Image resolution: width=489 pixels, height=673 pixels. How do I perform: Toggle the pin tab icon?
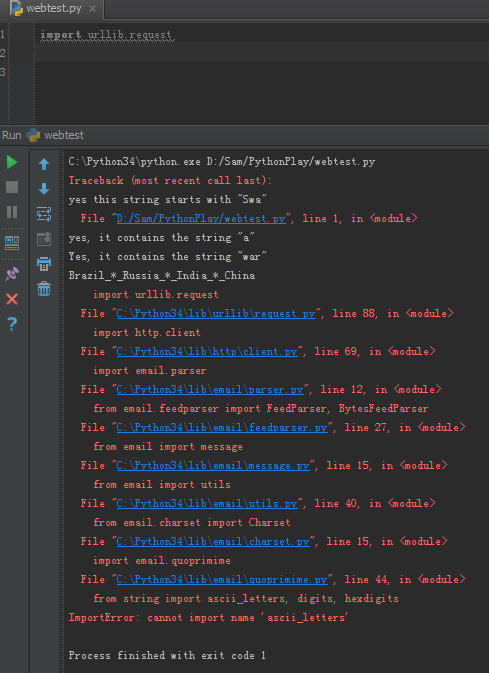[12, 274]
